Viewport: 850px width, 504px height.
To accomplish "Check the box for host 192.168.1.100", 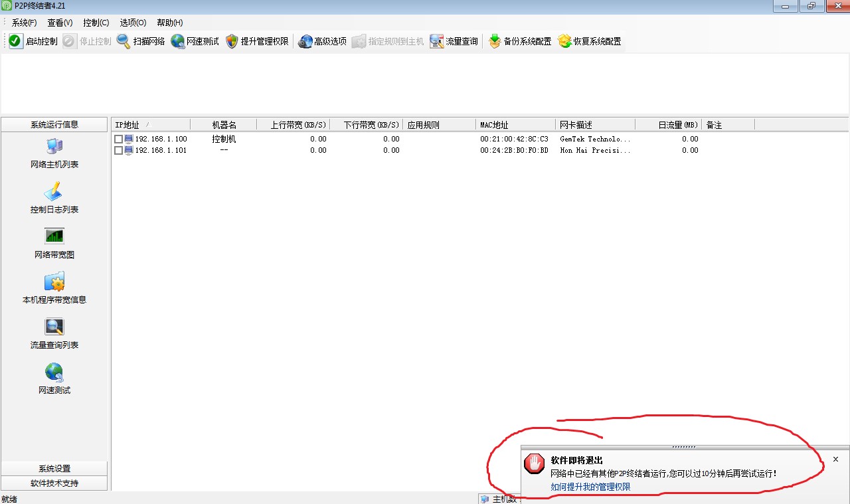I will 118,139.
